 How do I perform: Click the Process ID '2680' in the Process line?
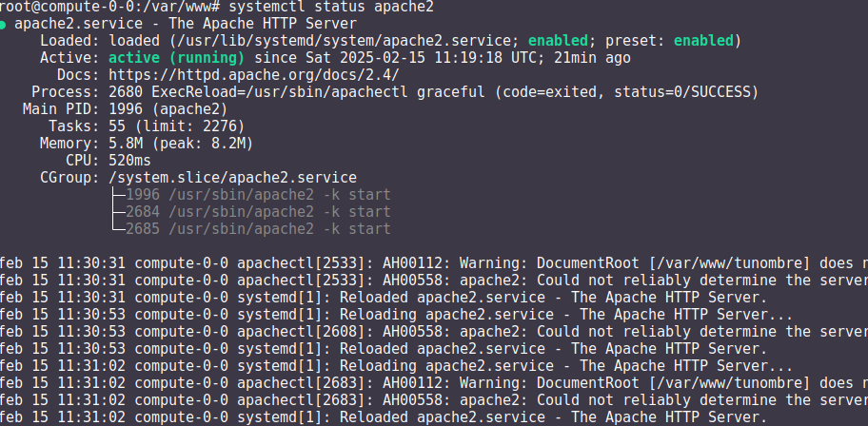click(x=126, y=92)
